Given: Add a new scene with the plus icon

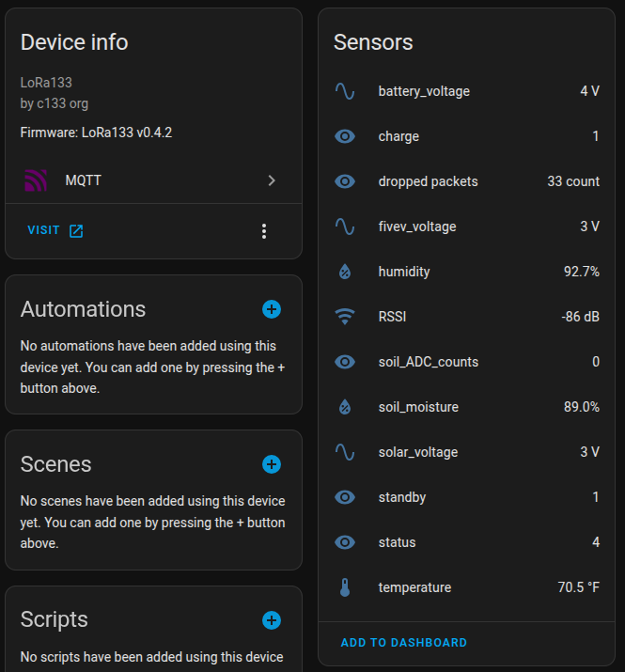Looking at the screenshot, I should coord(272,464).
